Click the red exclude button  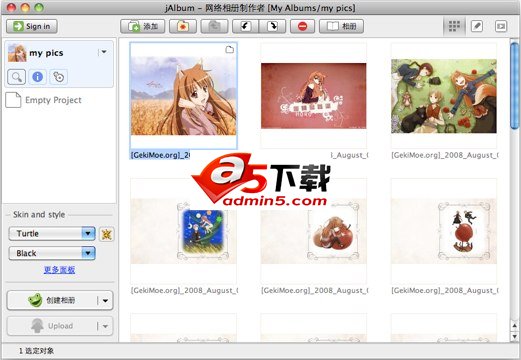pos(302,26)
